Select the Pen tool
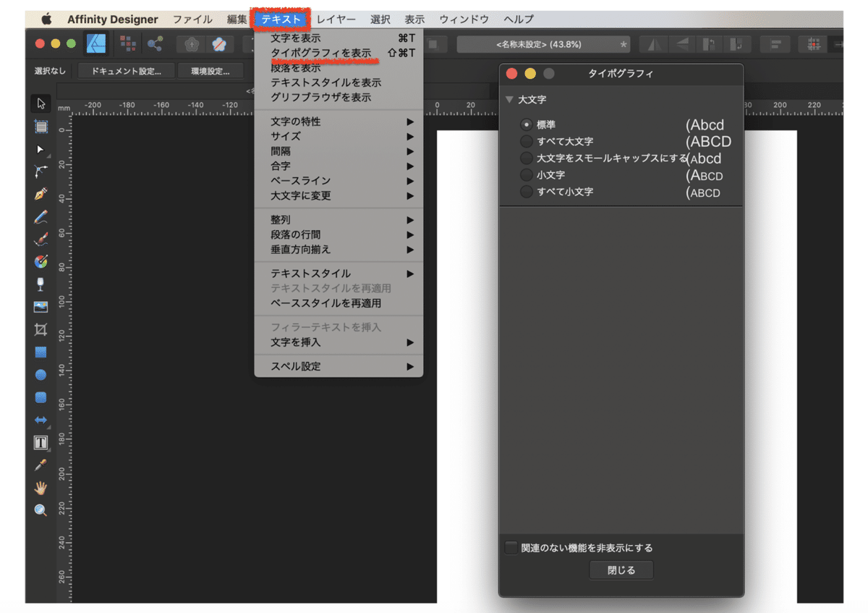 [41, 194]
